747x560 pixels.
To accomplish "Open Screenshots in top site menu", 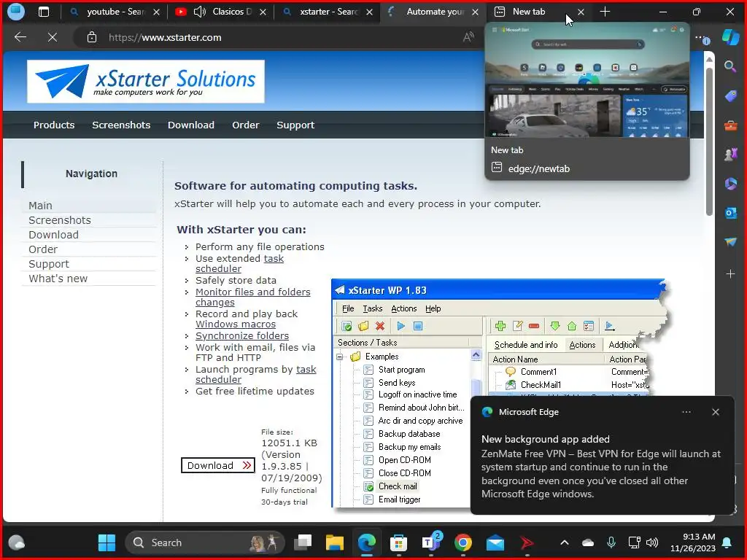I will pos(121,125).
